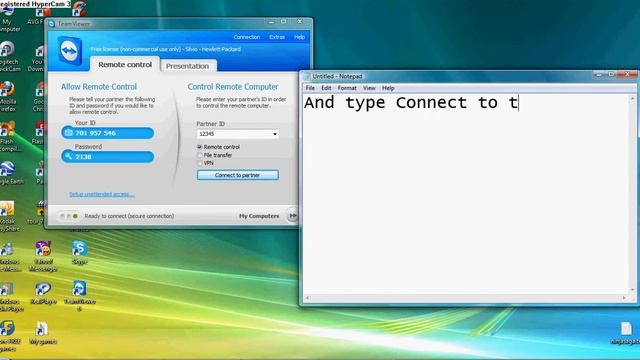Click the TeamViewer logo in the blue header
Viewport: 640px width, 360px height.
[x=70, y=51]
